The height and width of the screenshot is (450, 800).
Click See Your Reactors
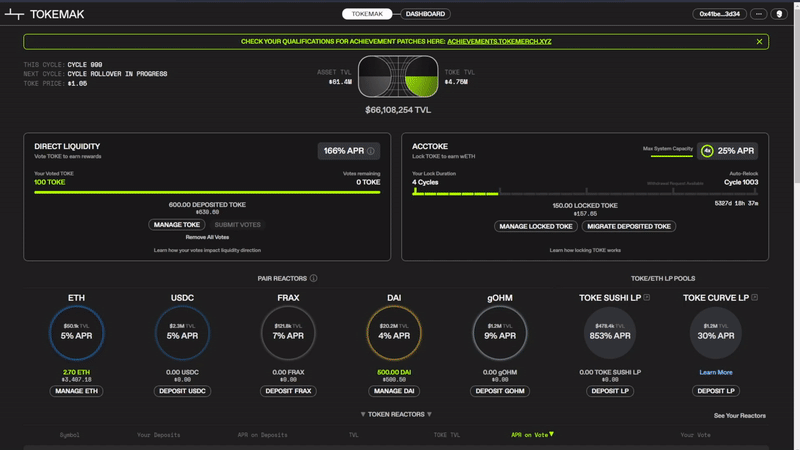(739, 416)
